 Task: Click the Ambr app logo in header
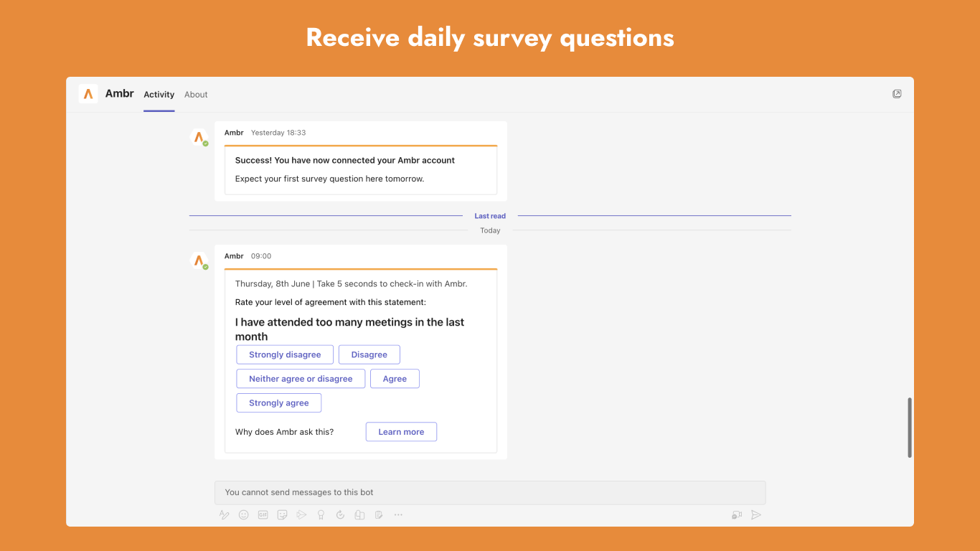88,94
